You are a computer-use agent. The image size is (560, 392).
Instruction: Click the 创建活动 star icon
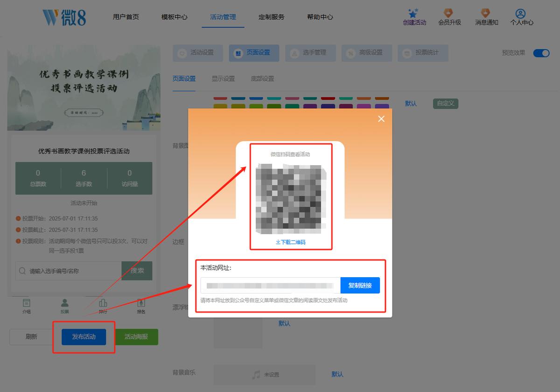pos(413,13)
